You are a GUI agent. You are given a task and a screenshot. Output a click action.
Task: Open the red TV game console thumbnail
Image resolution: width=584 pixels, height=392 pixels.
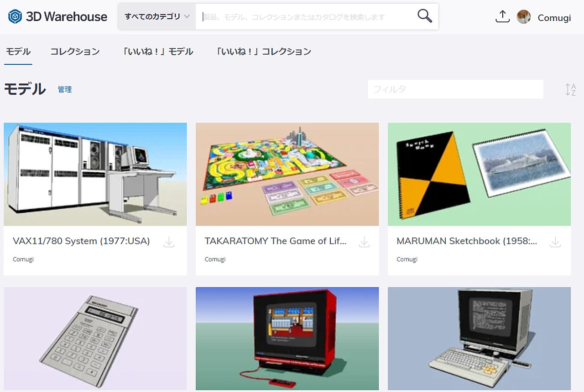[x=287, y=339]
